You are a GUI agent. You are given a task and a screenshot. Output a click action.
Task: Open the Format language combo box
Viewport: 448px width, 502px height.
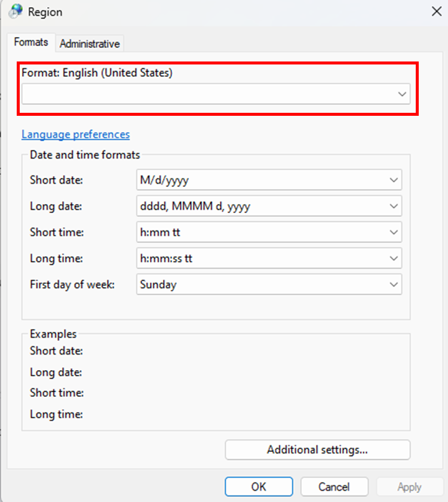(x=216, y=94)
